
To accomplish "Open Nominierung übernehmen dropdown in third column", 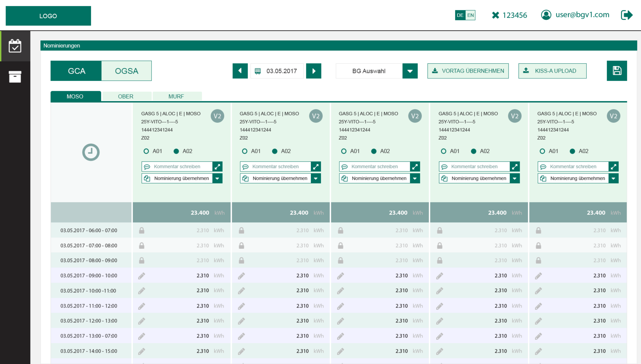I will click(415, 178).
